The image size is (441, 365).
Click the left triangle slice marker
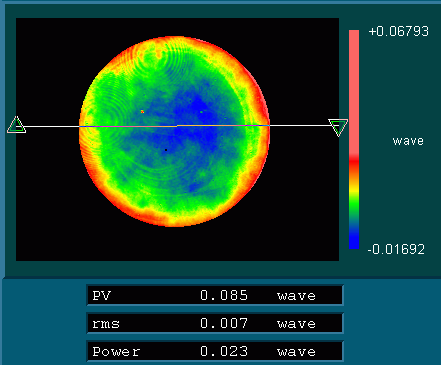point(16,125)
